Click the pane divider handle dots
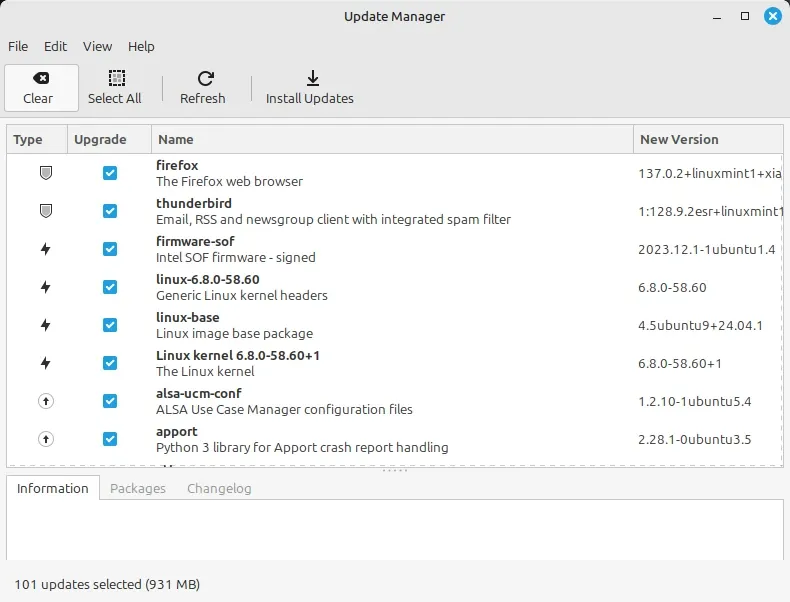The image size is (790, 602). click(x=394, y=471)
